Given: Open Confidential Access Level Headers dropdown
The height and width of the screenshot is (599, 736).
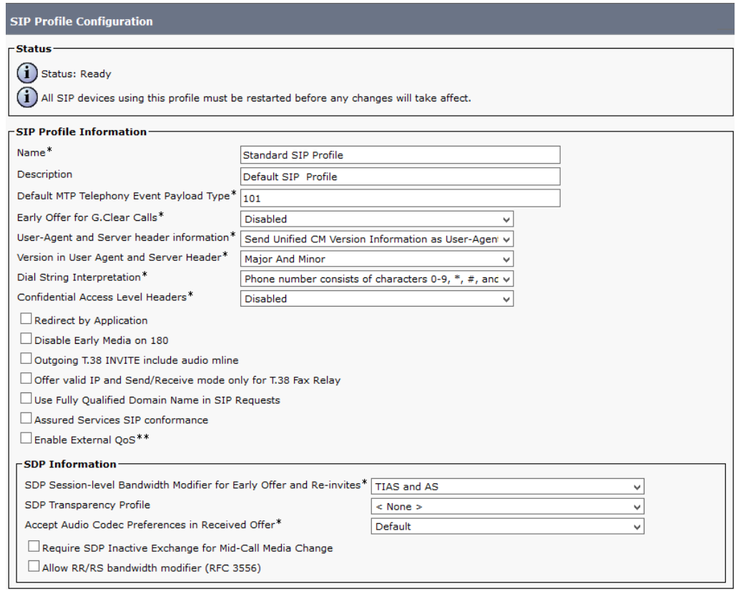Looking at the screenshot, I should click(x=376, y=299).
